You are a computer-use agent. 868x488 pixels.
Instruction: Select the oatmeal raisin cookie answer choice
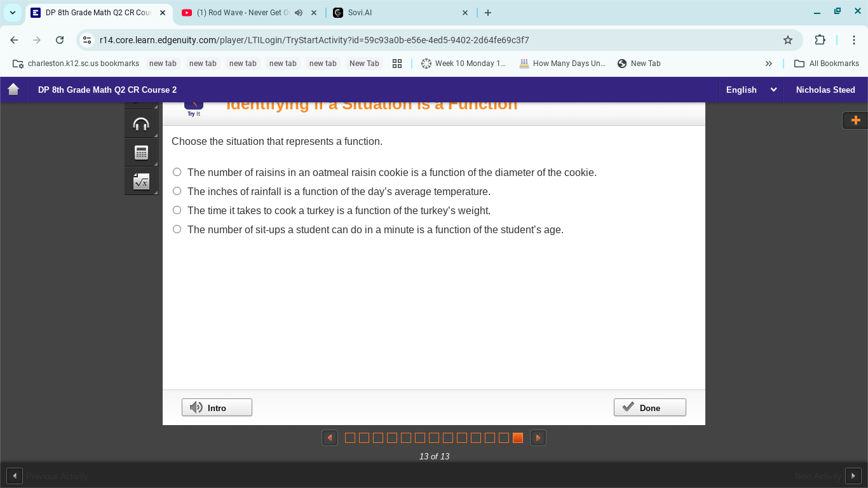pyautogui.click(x=177, y=172)
